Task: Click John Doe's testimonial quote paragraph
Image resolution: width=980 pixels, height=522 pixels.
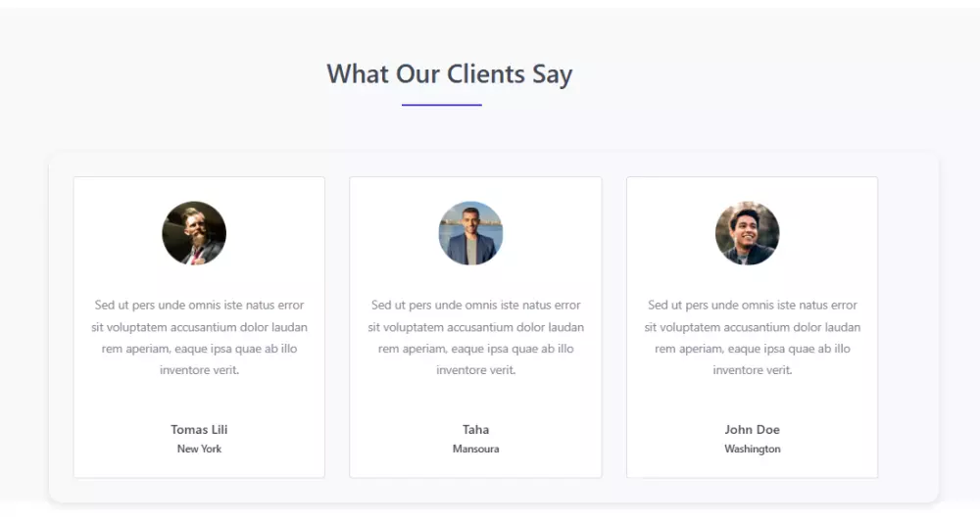Action: [752, 337]
